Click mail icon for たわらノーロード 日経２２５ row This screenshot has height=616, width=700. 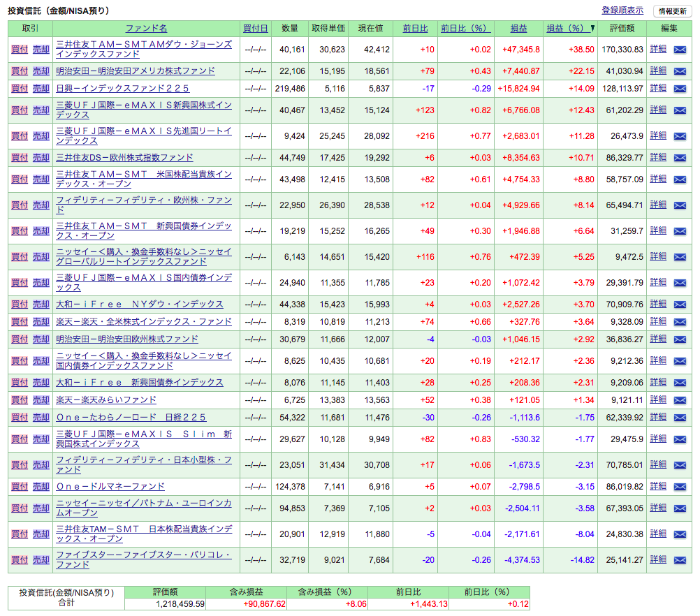pos(680,418)
